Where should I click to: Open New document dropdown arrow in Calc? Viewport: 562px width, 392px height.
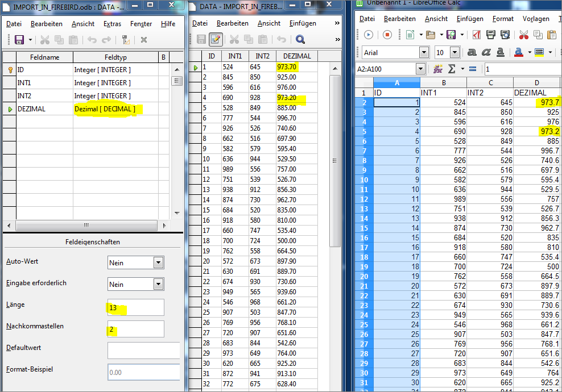[x=421, y=34]
